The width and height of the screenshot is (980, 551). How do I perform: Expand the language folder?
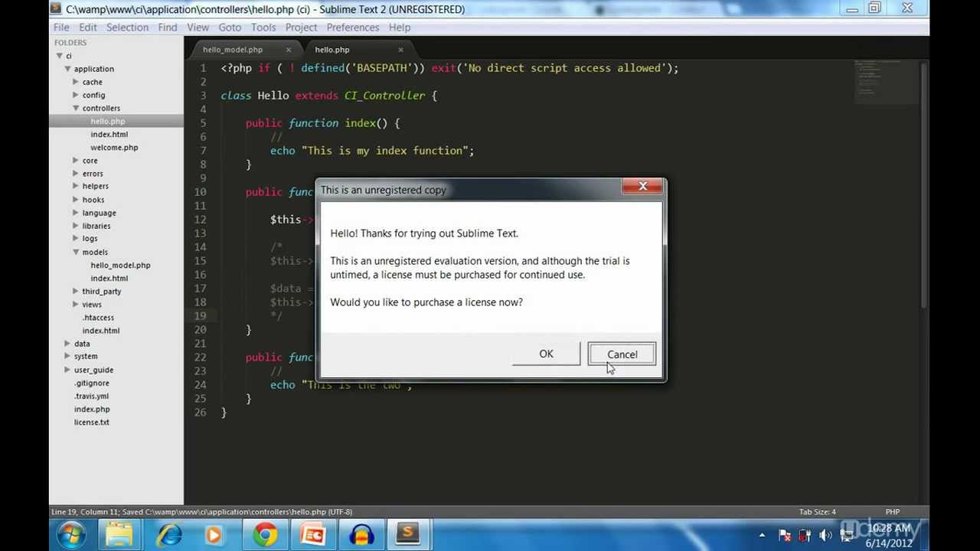pyautogui.click(x=76, y=213)
